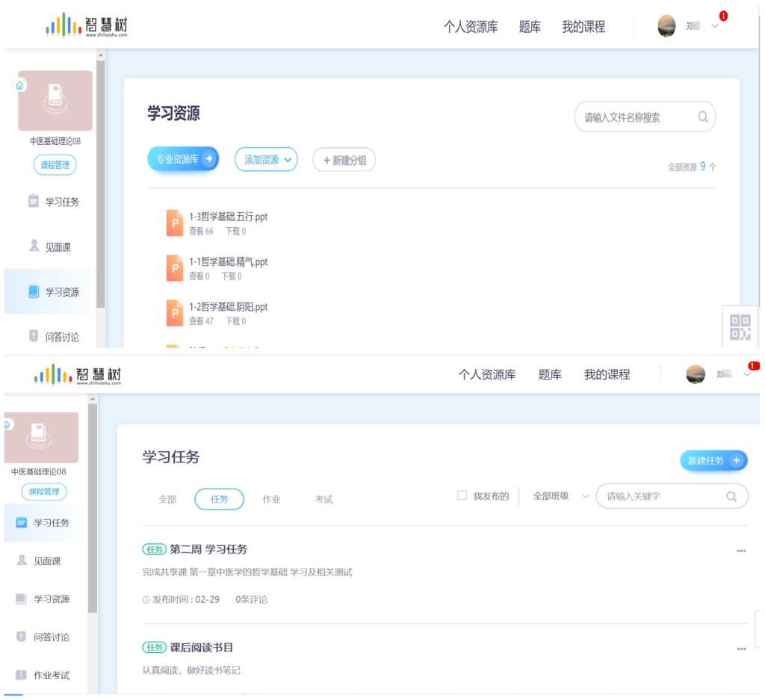Open more options for 第二周 学习任务

pyautogui.click(x=741, y=551)
